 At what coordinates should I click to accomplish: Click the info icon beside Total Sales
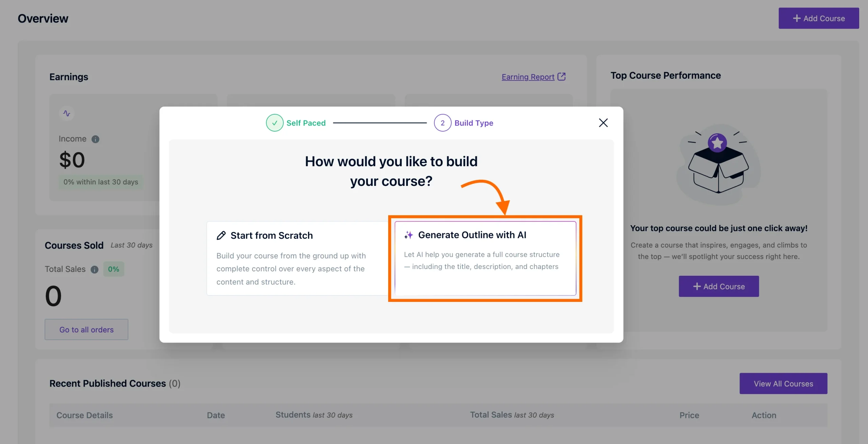coord(94,269)
